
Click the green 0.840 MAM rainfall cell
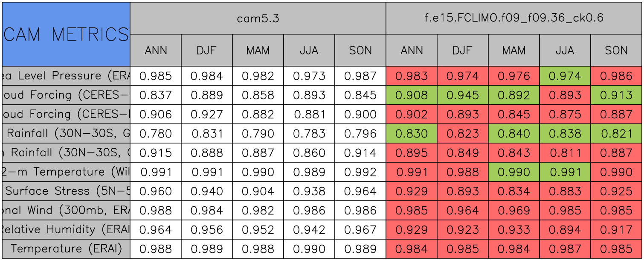[514, 134]
